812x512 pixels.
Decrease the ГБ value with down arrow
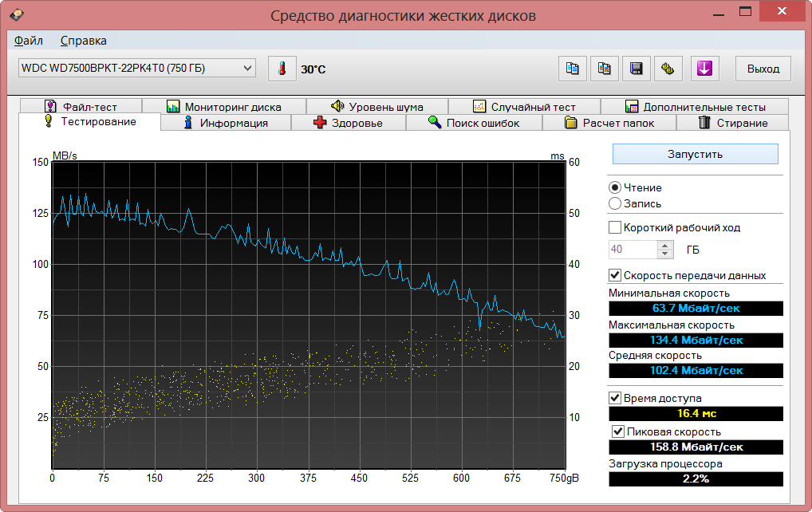665,254
